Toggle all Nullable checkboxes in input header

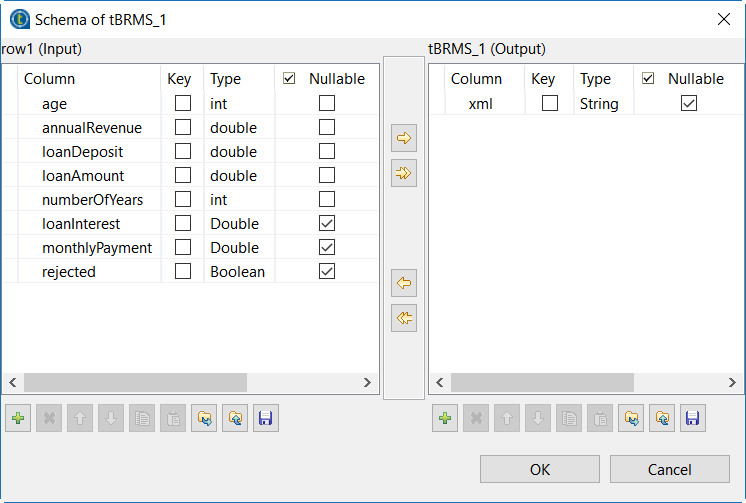pyautogui.click(x=289, y=78)
